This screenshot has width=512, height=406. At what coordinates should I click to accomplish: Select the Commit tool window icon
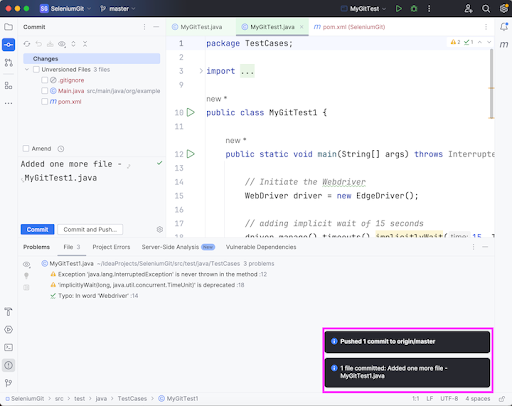click(9, 44)
